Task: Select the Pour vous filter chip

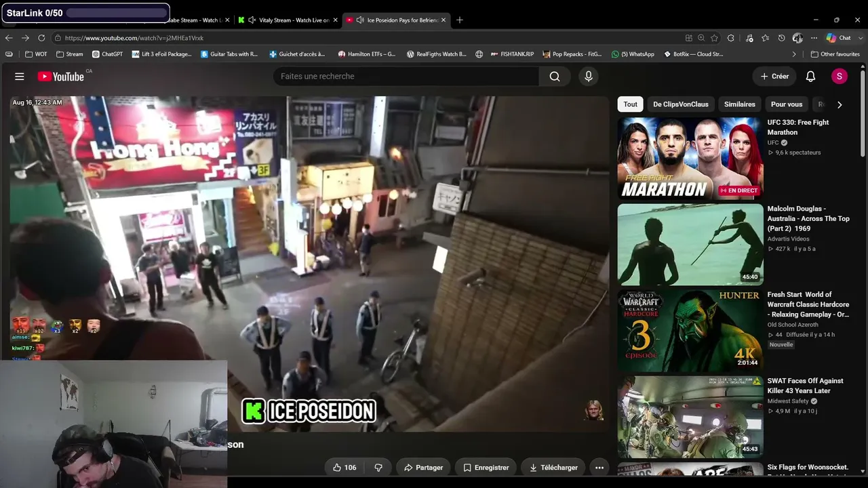Action: [787, 104]
